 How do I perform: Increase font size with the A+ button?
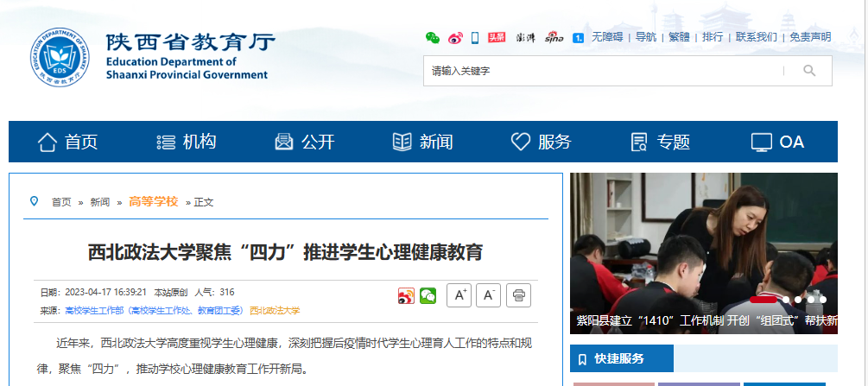point(459,295)
